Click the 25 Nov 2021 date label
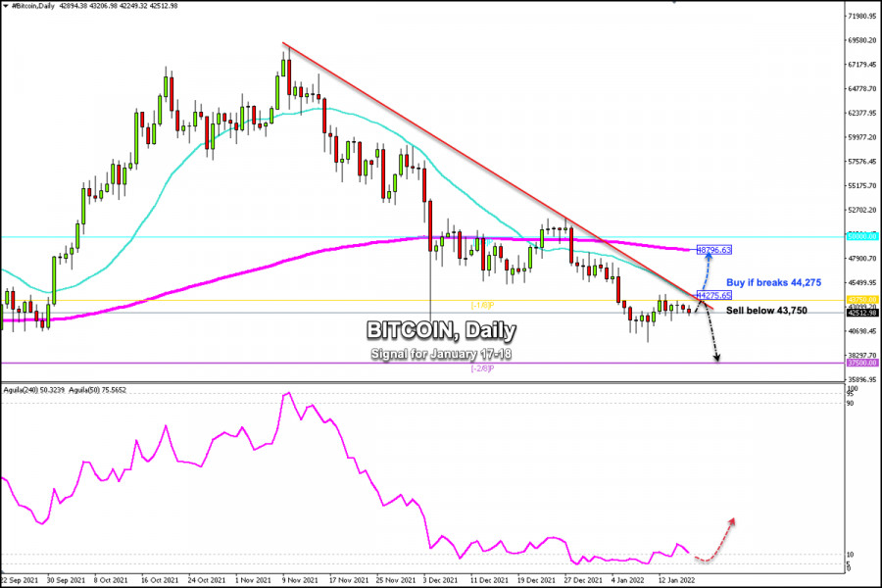 click(x=396, y=580)
